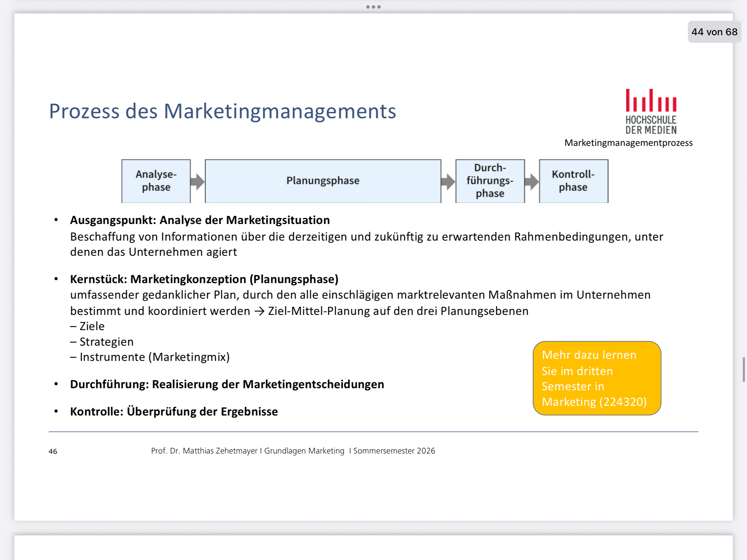The width and height of the screenshot is (747, 560).
Task: Click the 'Kernstück: Marketingkonzeption (Planungsphase)' heading
Action: 204,279
